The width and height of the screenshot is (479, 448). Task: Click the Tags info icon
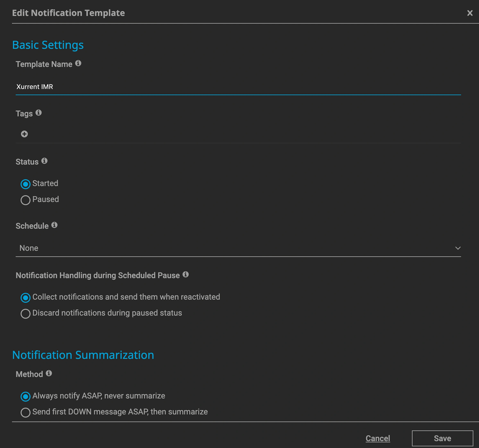[39, 113]
